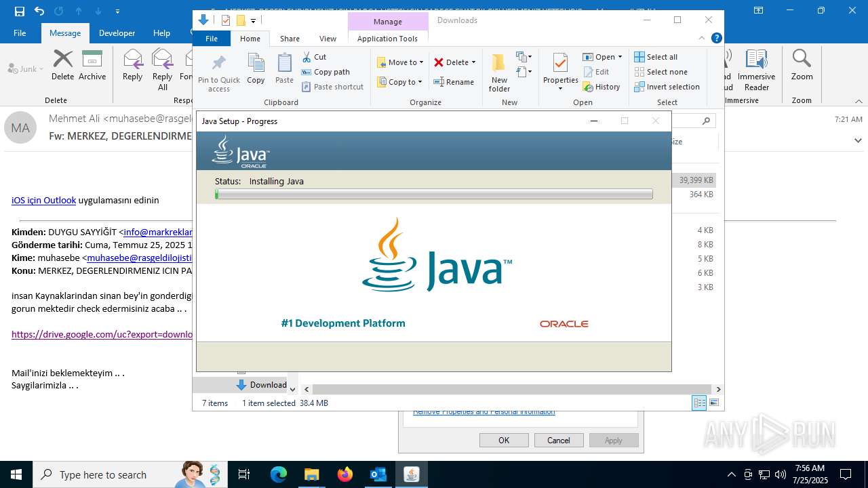Switch to Outlook Message tab
The height and width of the screenshot is (488, 868).
(65, 33)
